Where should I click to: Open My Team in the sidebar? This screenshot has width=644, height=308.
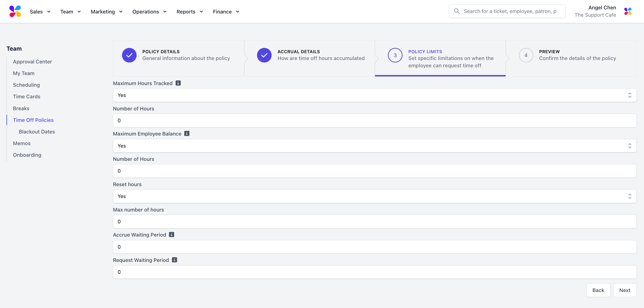pyautogui.click(x=24, y=73)
